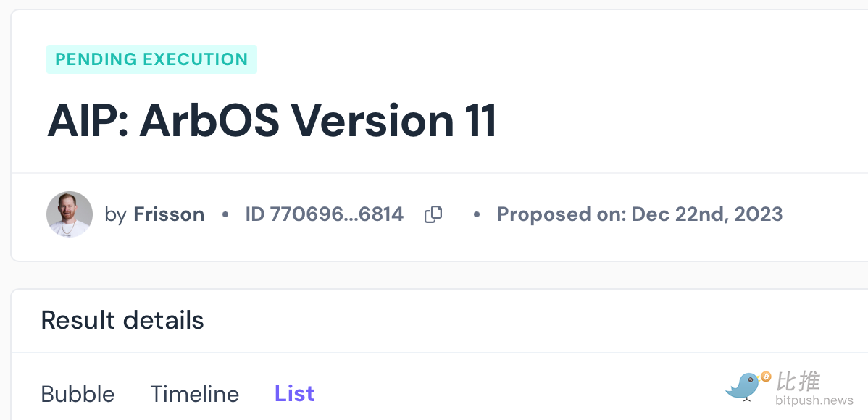Click the dot separator before Proposed on
Viewport: 868px width, 420px height.
[476, 214]
